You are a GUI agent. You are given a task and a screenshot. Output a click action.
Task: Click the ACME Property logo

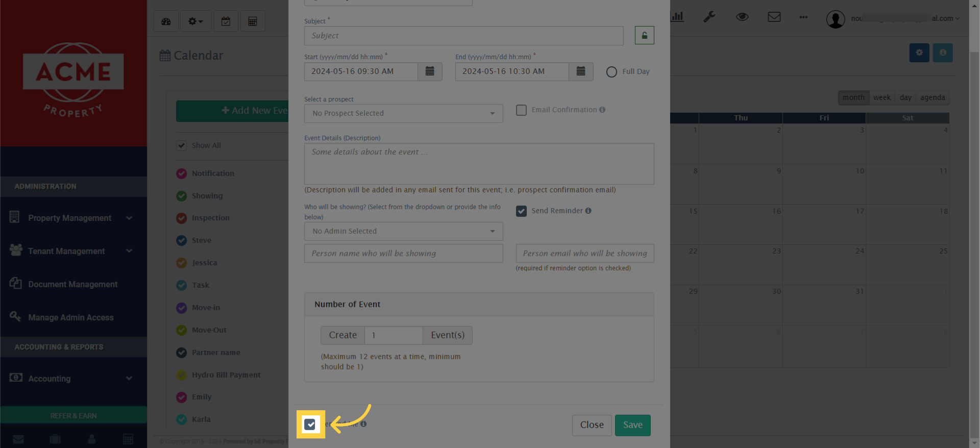tap(73, 79)
